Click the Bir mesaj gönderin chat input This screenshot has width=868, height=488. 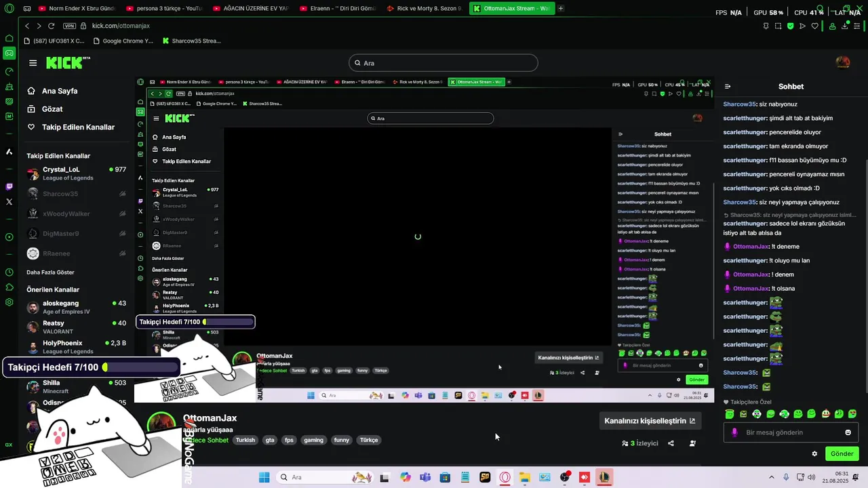tap(791, 432)
